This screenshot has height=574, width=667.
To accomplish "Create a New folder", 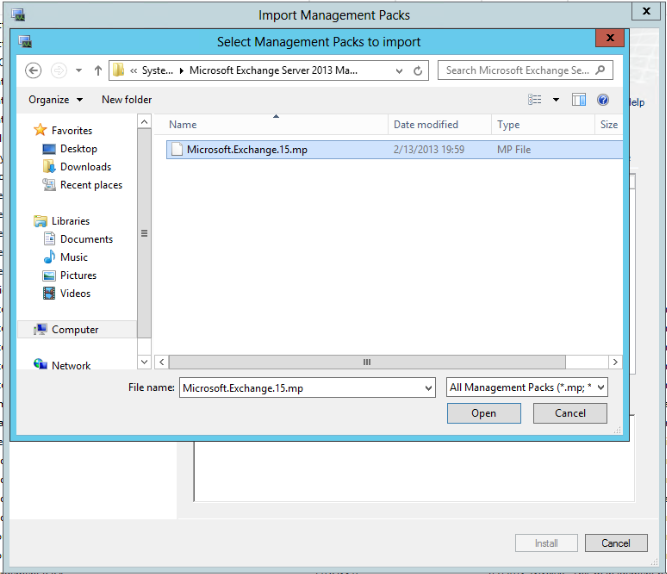I will 127,100.
